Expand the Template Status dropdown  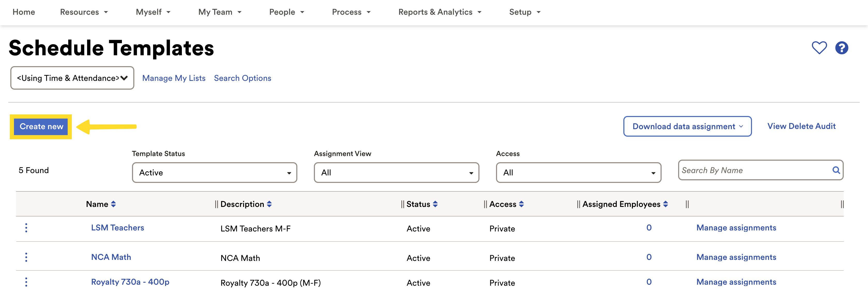pos(215,172)
